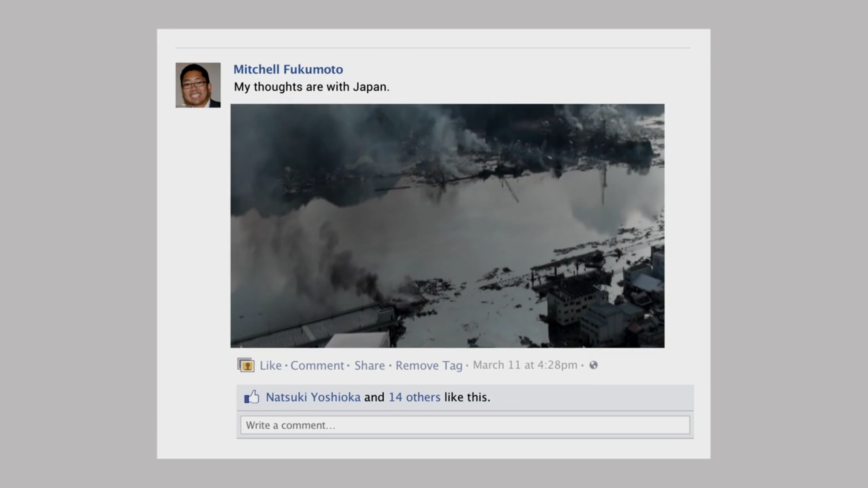This screenshot has height=488, width=868.
Task: Click the post text 'My thoughts are with Japan.'
Action: coord(311,87)
